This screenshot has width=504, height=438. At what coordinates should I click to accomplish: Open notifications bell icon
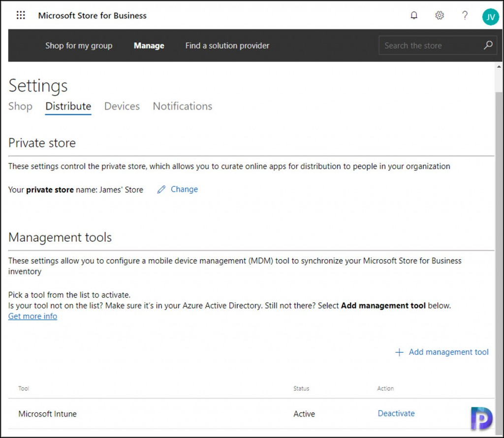coord(414,15)
